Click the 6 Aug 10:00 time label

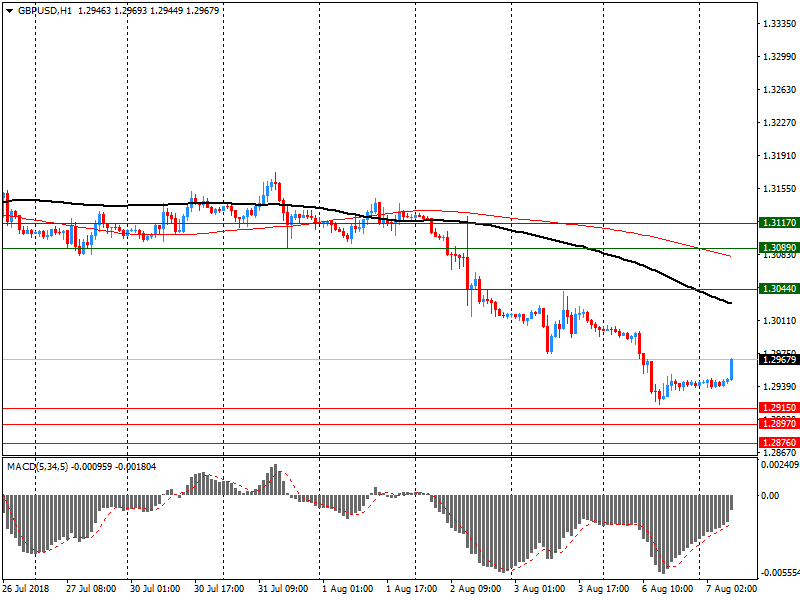[x=666, y=589]
